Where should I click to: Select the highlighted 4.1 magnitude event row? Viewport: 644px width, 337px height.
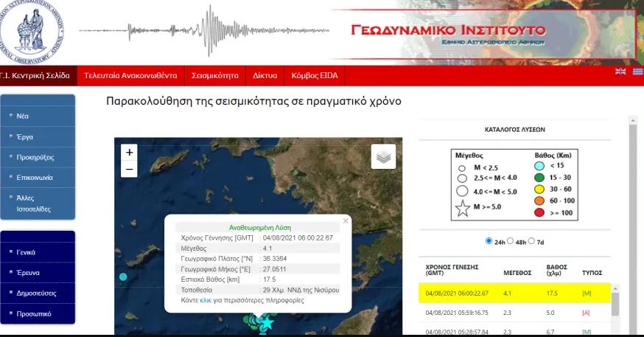pos(514,293)
